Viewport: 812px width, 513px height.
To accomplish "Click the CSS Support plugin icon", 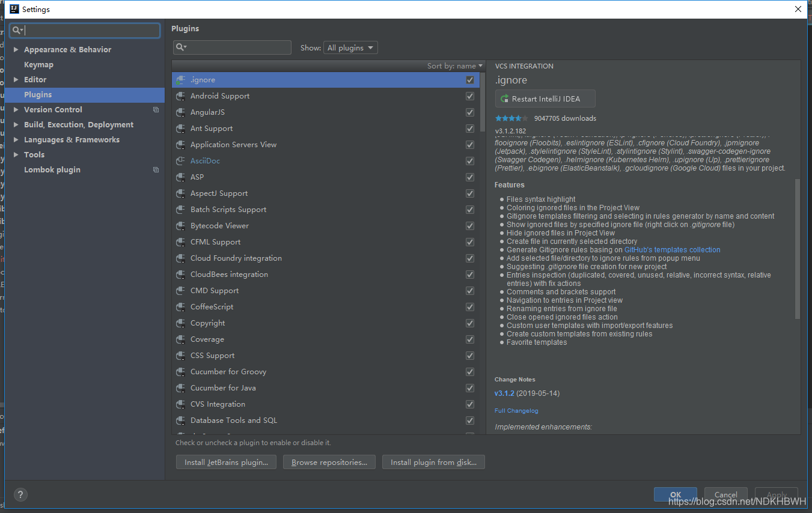I will [x=180, y=356].
